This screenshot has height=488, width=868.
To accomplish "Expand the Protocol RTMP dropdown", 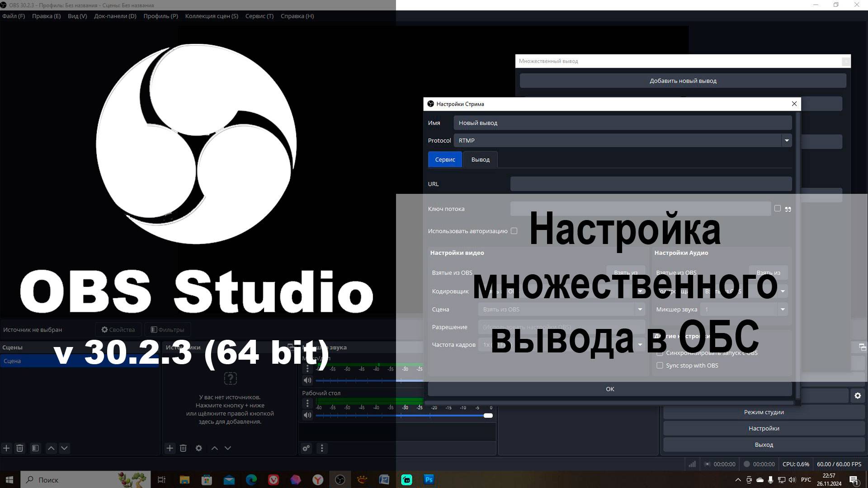I will pyautogui.click(x=787, y=141).
